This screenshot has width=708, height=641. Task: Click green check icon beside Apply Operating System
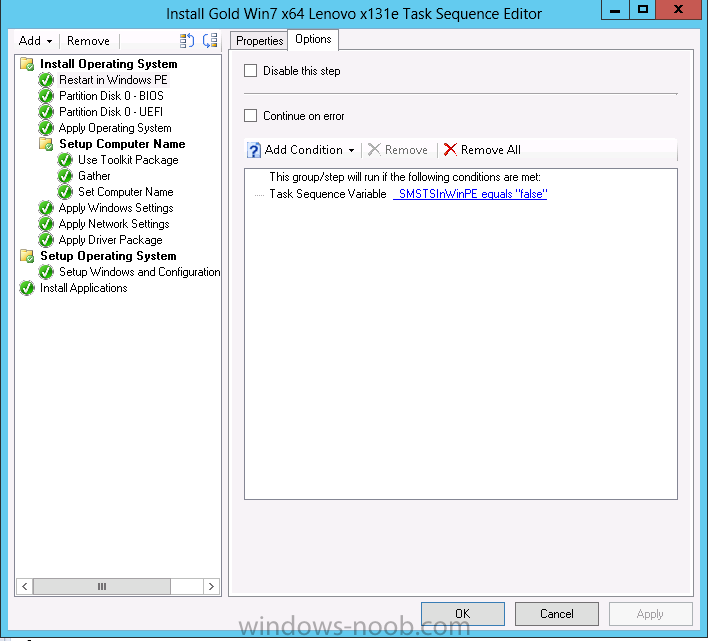coord(46,128)
